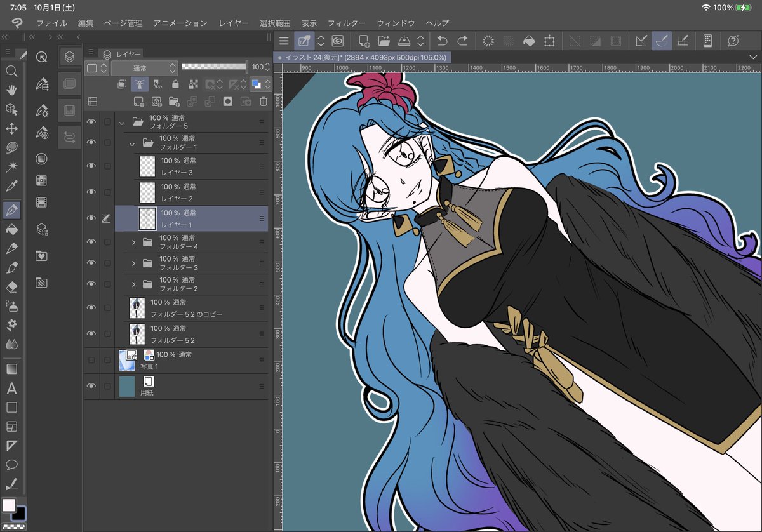The width and height of the screenshot is (762, 532).
Task: Open the border effect type dropdown
Action: point(97,68)
